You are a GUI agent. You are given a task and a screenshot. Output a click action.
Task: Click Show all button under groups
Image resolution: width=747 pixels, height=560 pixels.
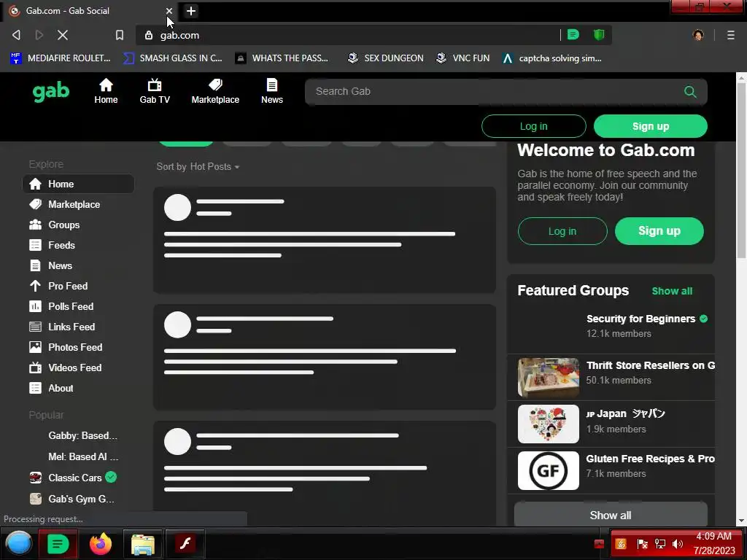(611, 516)
